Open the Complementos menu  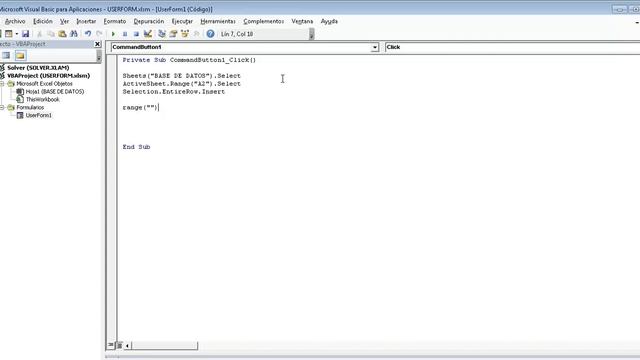click(x=264, y=21)
